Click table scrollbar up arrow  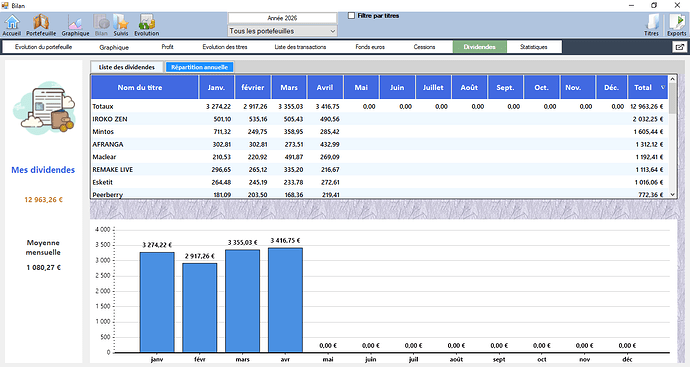tap(672, 79)
